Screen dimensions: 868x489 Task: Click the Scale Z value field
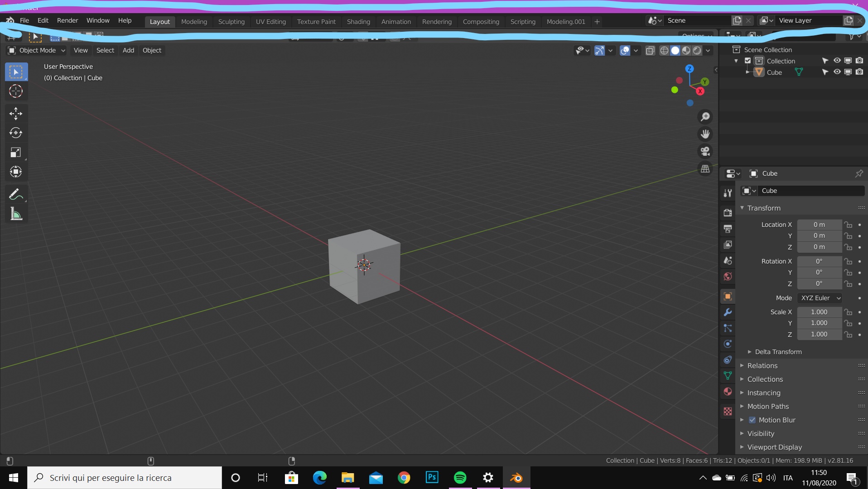(820, 334)
